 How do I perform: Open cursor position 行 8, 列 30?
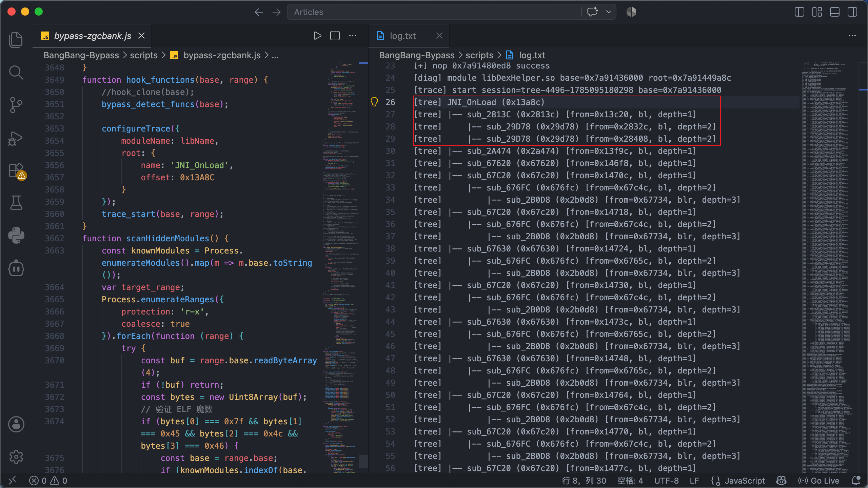[x=584, y=481]
